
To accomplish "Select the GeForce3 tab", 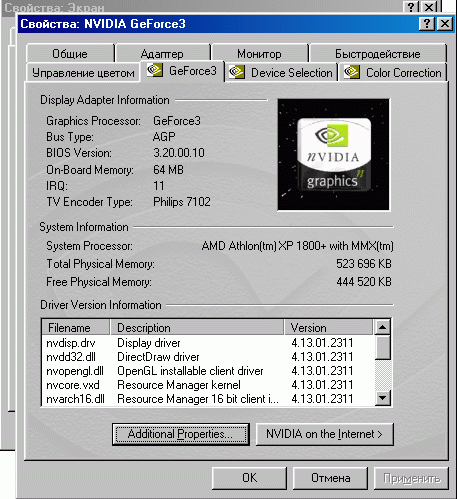I will coord(182,71).
